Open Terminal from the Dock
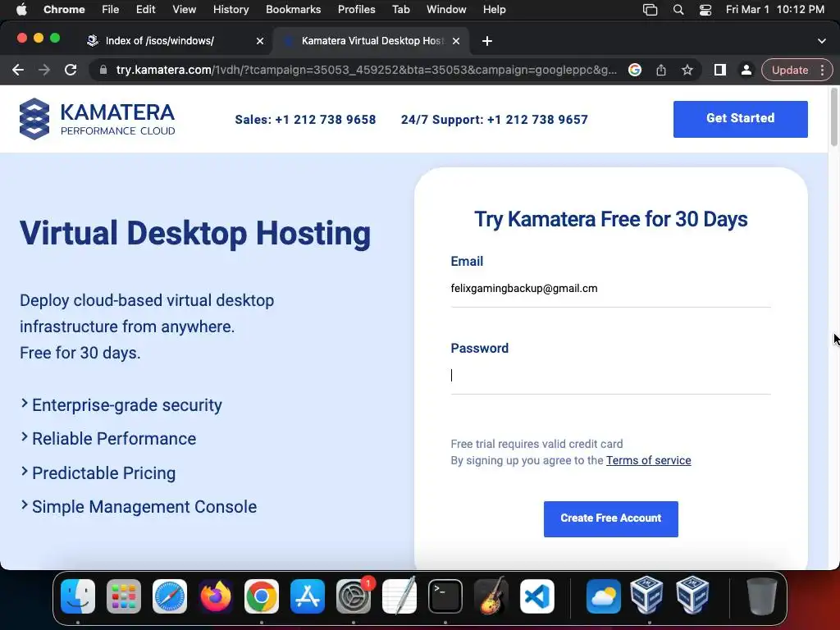This screenshot has width=840, height=630. coord(445,596)
